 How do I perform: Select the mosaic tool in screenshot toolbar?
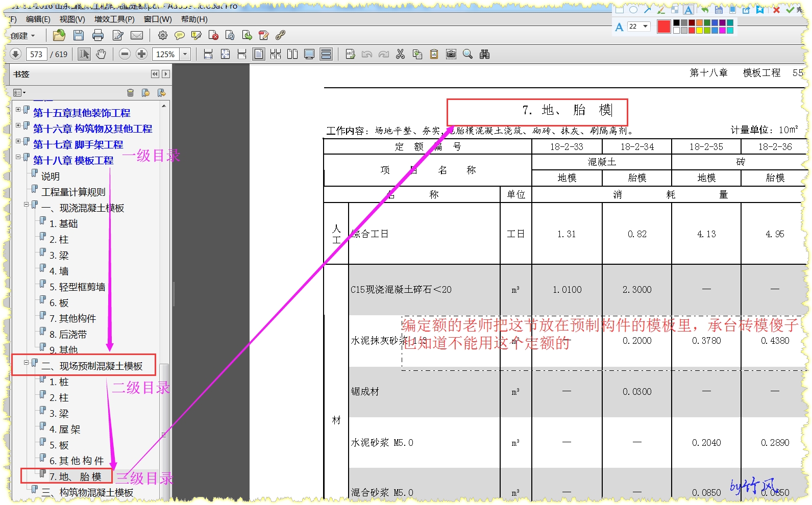tap(675, 10)
